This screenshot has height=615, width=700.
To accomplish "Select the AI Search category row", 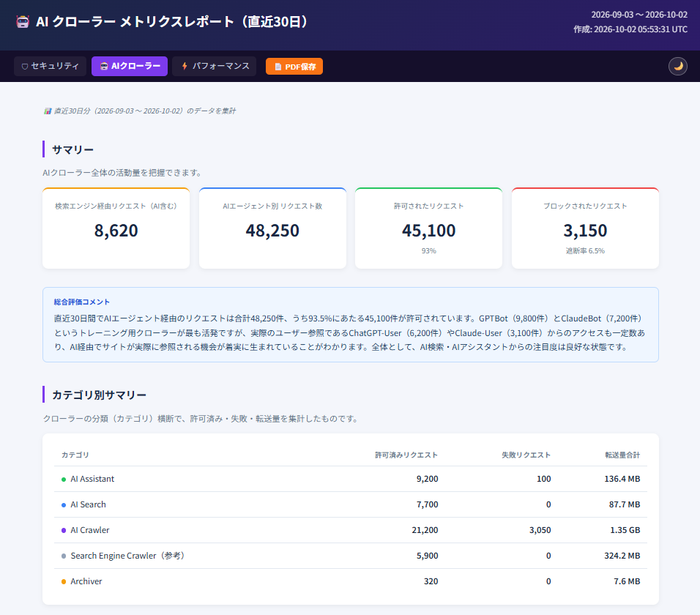I will click(351, 504).
